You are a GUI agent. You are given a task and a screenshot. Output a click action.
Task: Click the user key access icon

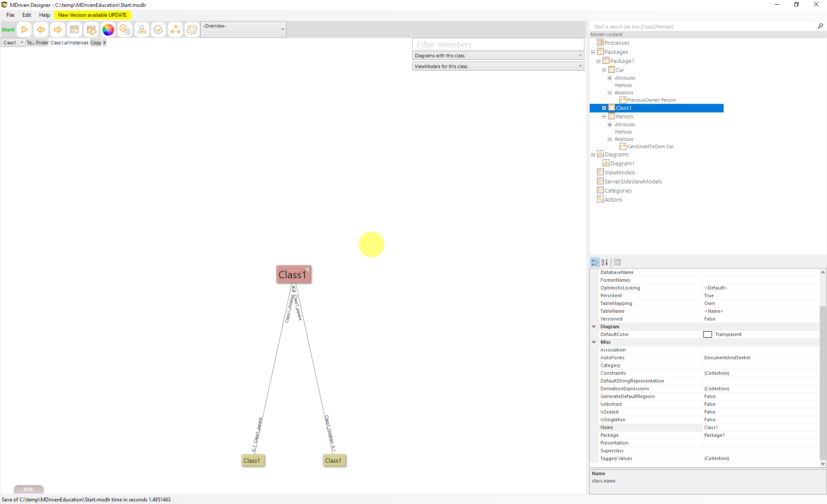[142, 30]
